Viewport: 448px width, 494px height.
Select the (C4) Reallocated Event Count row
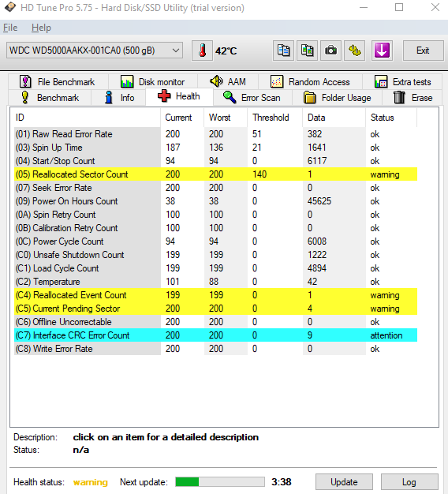[x=215, y=295]
